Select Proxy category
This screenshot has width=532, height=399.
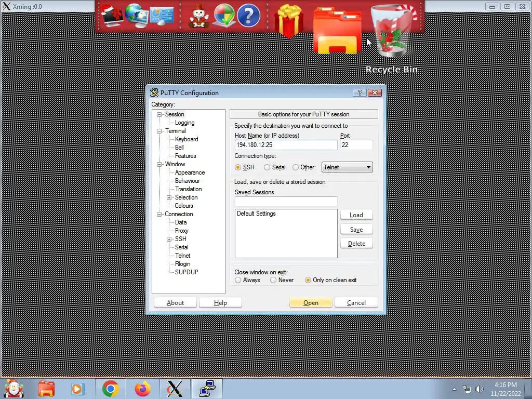[x=181, y=231]
